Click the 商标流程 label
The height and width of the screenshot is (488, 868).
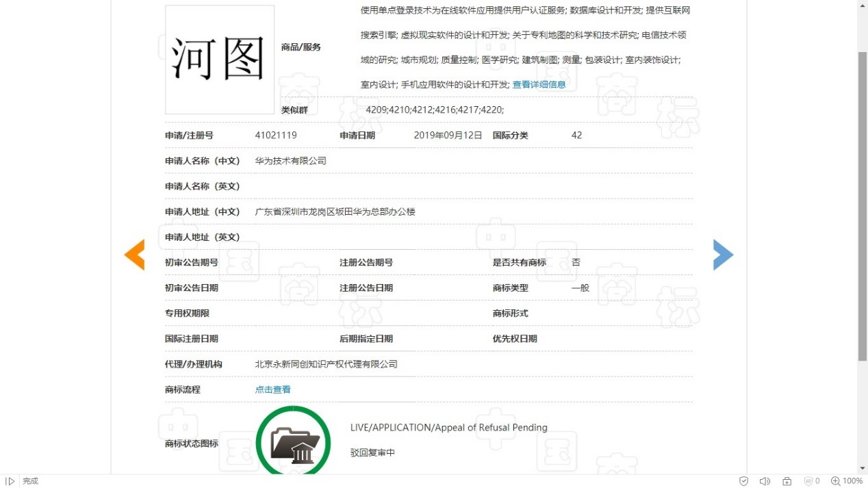(183, 389)
